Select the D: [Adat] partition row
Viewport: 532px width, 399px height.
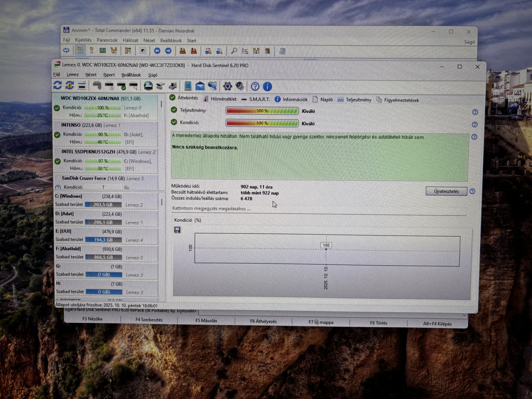pos(107,218)
